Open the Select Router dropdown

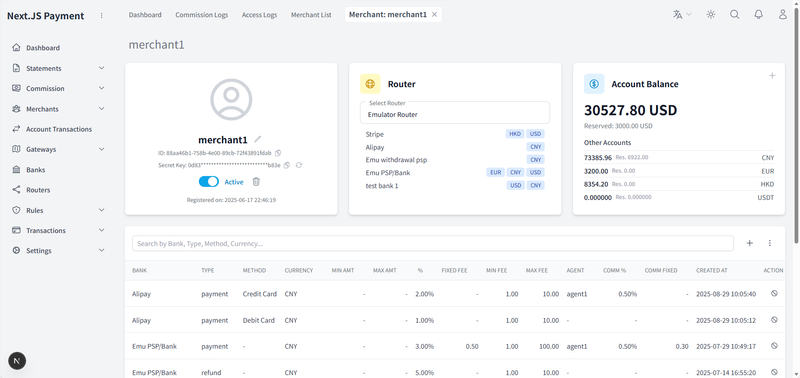pos(455,113)
